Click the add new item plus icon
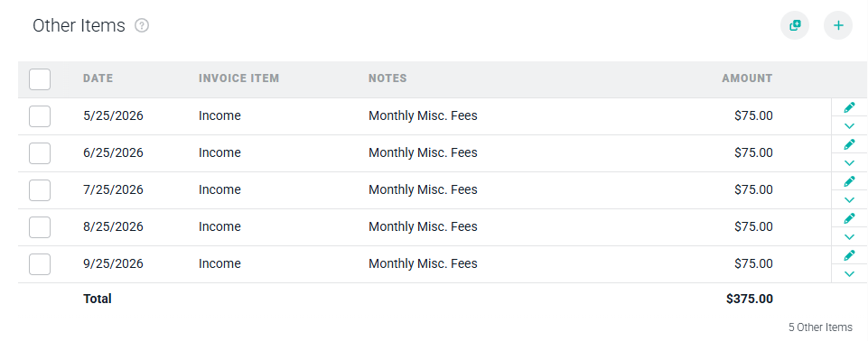 click(x=838, y=25)
